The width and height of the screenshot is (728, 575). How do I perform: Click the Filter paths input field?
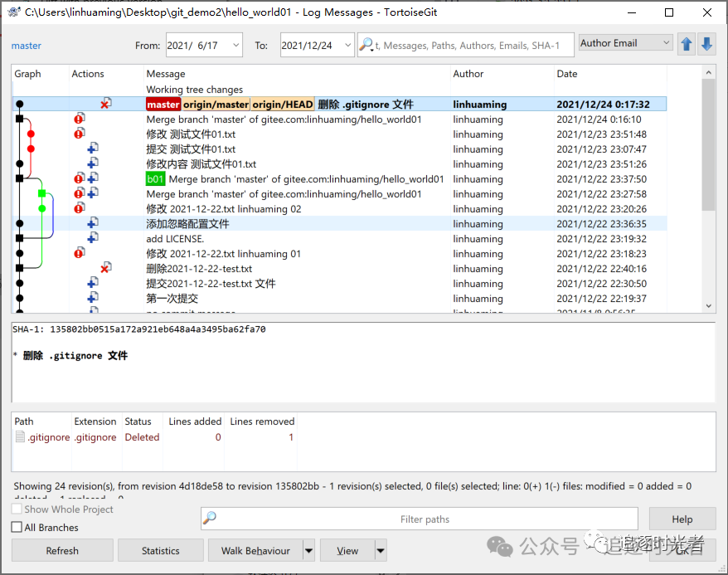click(x=425, y=519)
